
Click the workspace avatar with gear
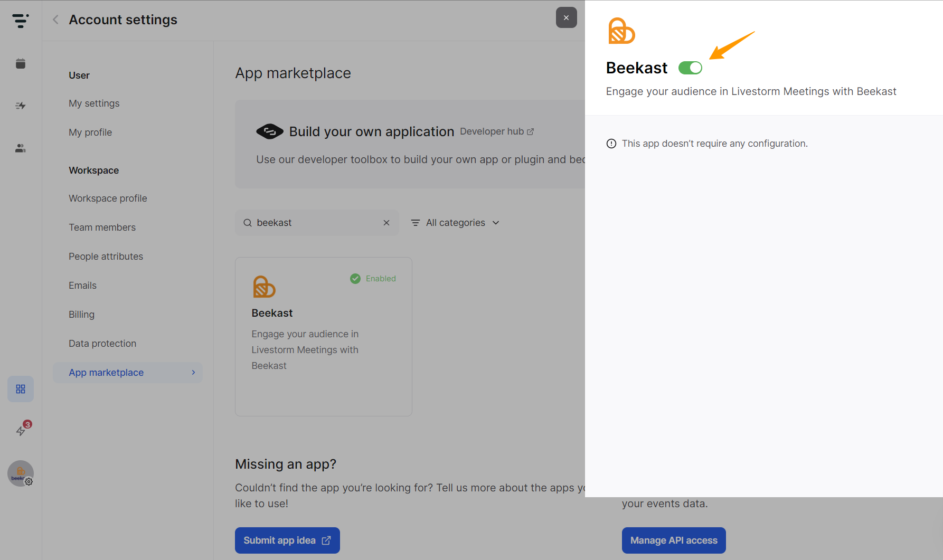click(x=21, y=473)
